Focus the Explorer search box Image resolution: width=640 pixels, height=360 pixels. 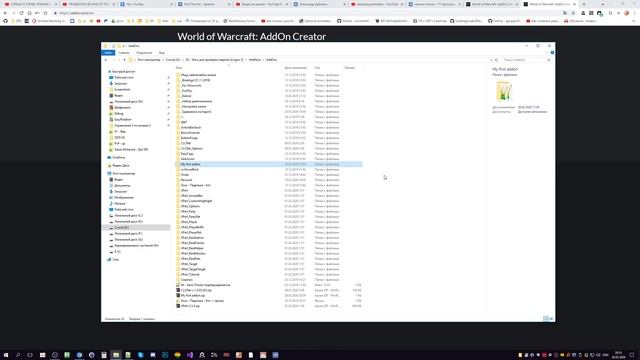point(525,60)
